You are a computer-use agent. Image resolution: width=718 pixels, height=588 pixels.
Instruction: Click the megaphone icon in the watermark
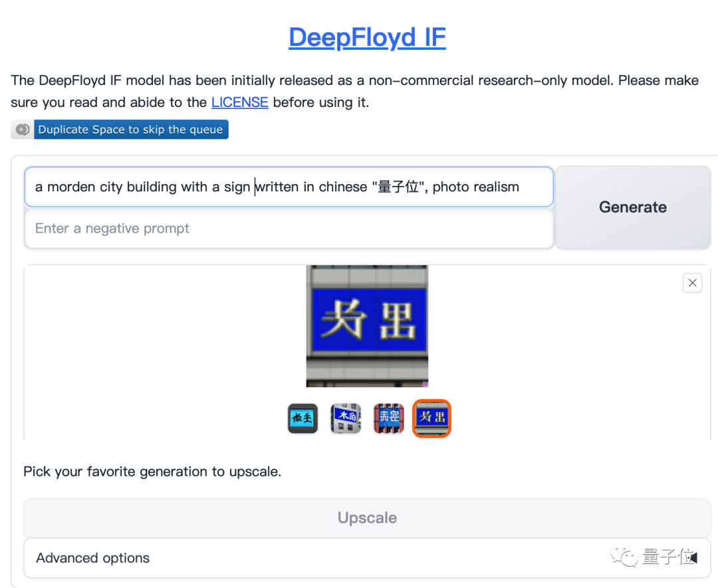click(x=693, y=557)
